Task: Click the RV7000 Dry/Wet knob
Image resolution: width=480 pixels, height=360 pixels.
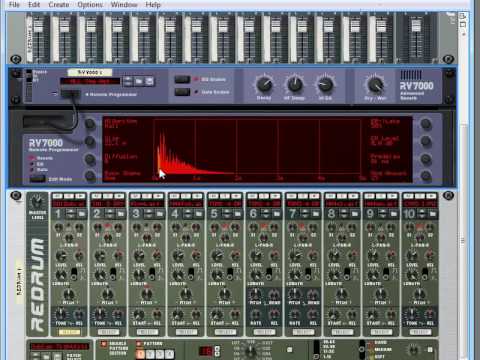Action: [375, 84]
